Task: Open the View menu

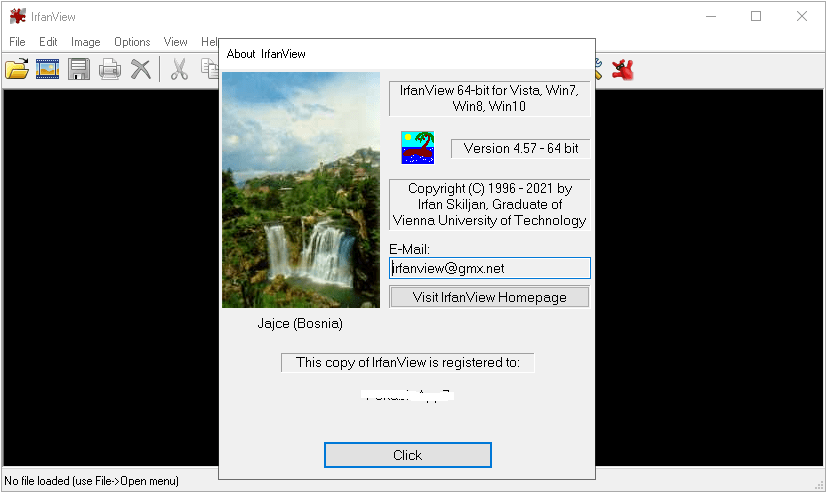Action: pos(175,42)
